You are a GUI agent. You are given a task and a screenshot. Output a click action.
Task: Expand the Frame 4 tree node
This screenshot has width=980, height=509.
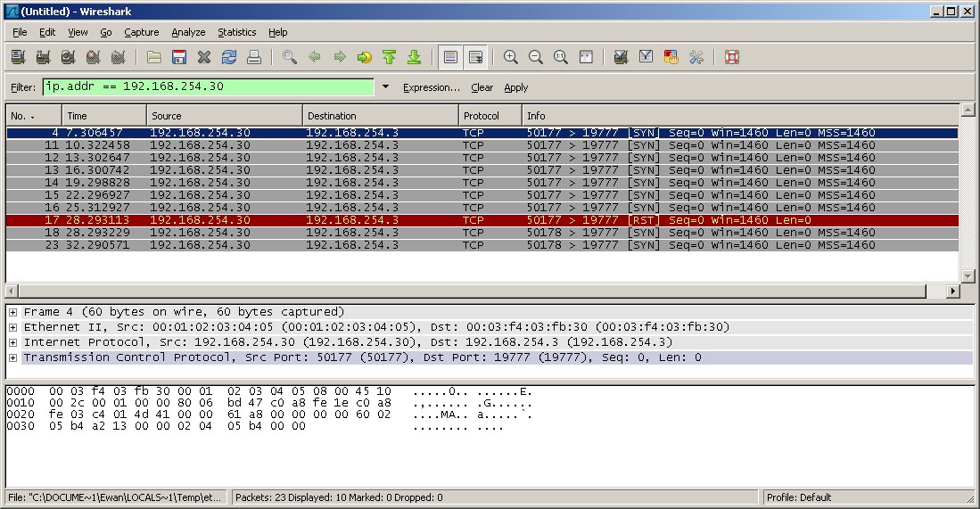[12, 312]
